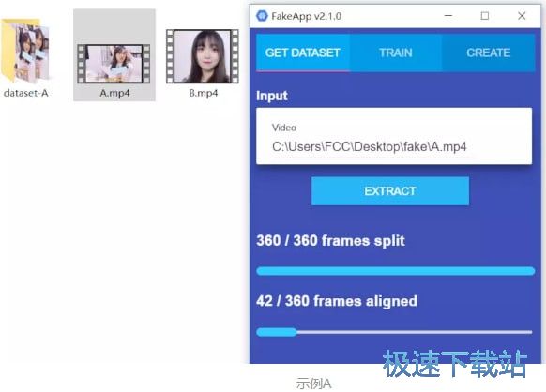Switch to the TRAIN tab
The height and width of the screenshot is (392, 546).
[396, 53]
